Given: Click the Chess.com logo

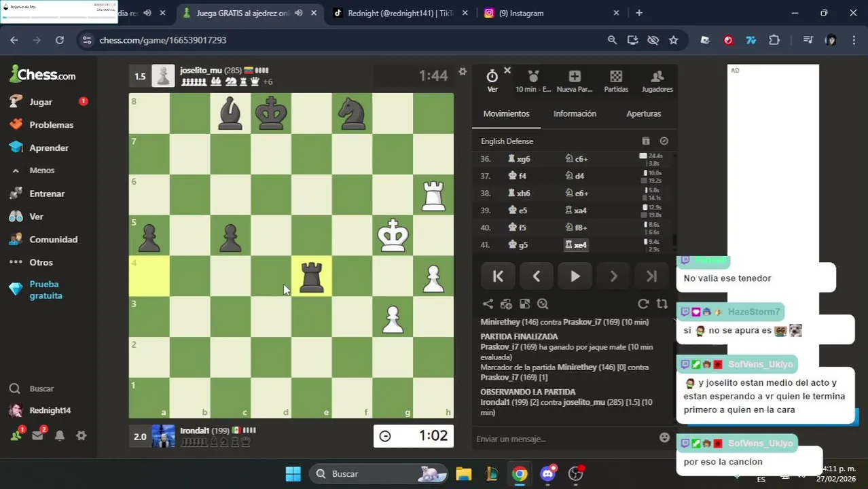Looking at the screenshot, I should coord(43,74).
